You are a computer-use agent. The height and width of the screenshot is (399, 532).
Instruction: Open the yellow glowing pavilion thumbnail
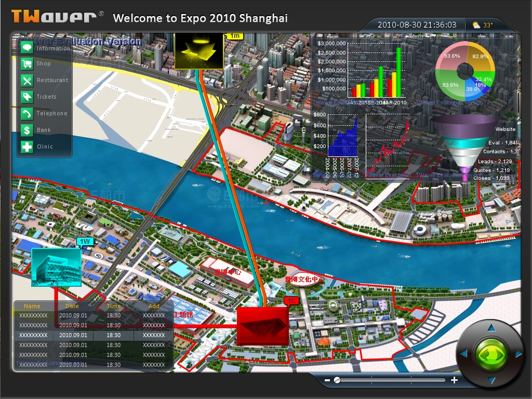click(199, 51)
